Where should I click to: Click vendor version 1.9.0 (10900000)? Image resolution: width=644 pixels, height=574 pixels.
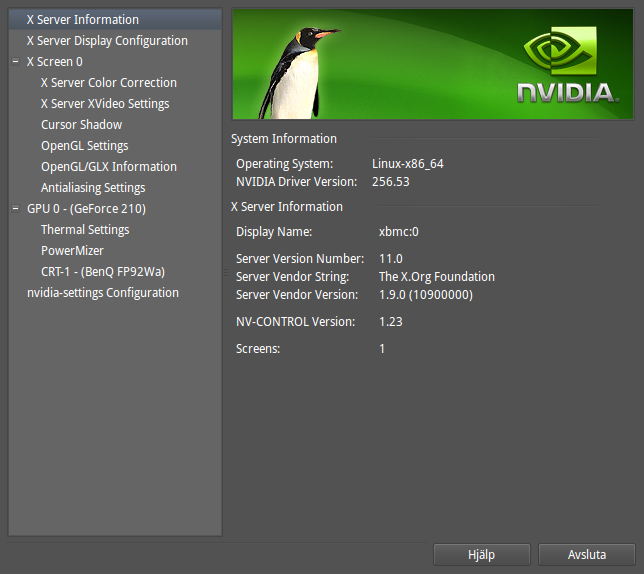coord(426,295)
